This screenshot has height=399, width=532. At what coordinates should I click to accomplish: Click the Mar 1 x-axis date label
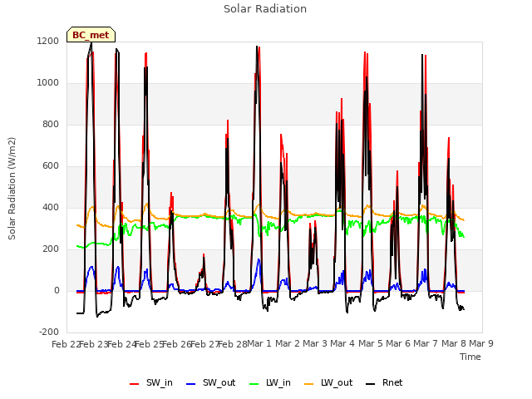pyautogui.click(x=259, y=343)
